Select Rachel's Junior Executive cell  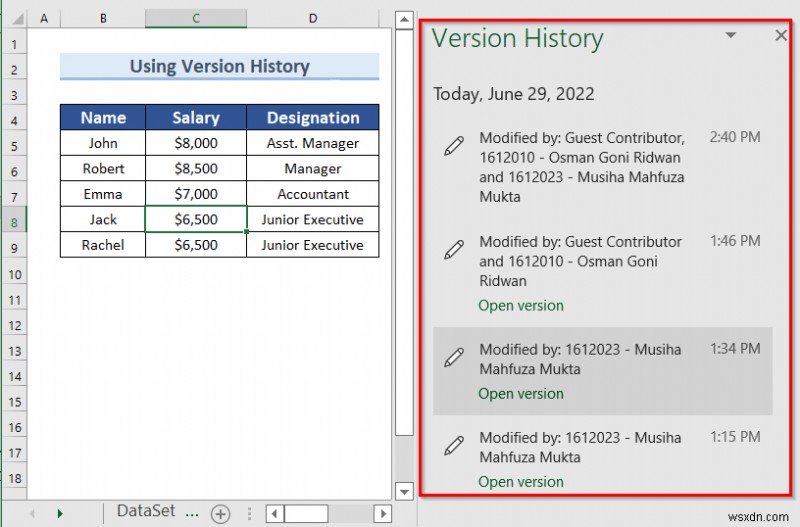pos(313,245)
